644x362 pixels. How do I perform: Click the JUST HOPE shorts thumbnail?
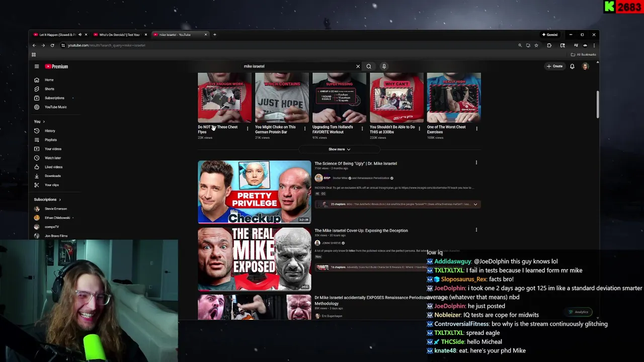(x=282, y=98)
